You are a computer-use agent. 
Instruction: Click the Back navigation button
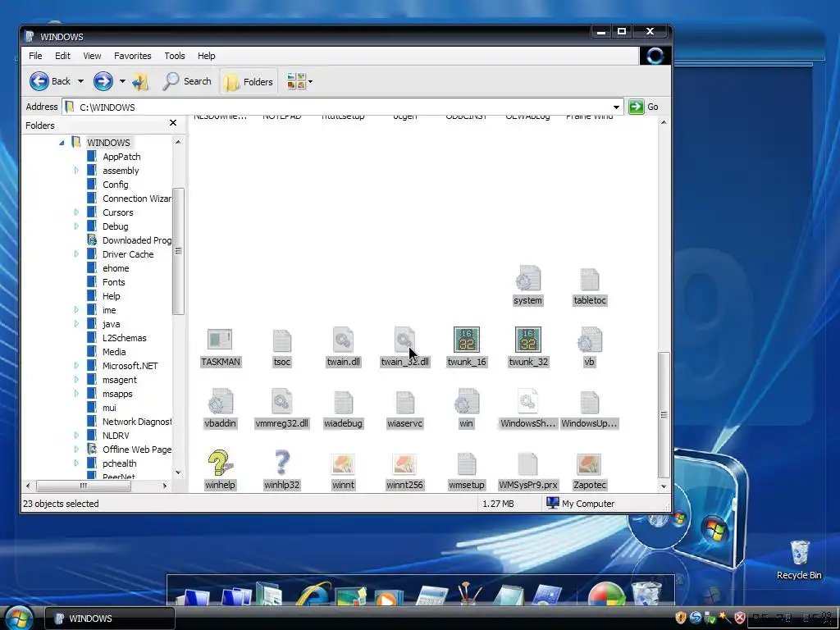(50, 81)
